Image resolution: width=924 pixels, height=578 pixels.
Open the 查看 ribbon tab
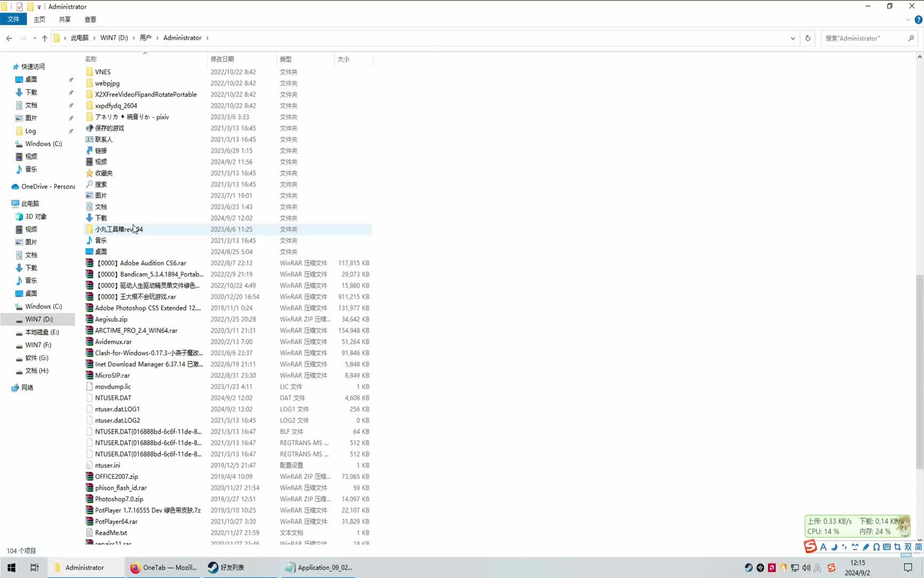[x=90, y=19]
